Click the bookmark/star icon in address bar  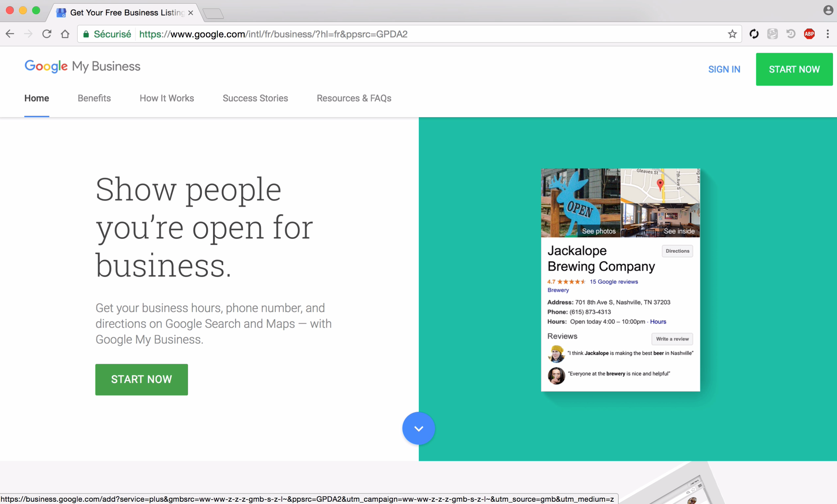pyautogui.click(x=732, y=34)
